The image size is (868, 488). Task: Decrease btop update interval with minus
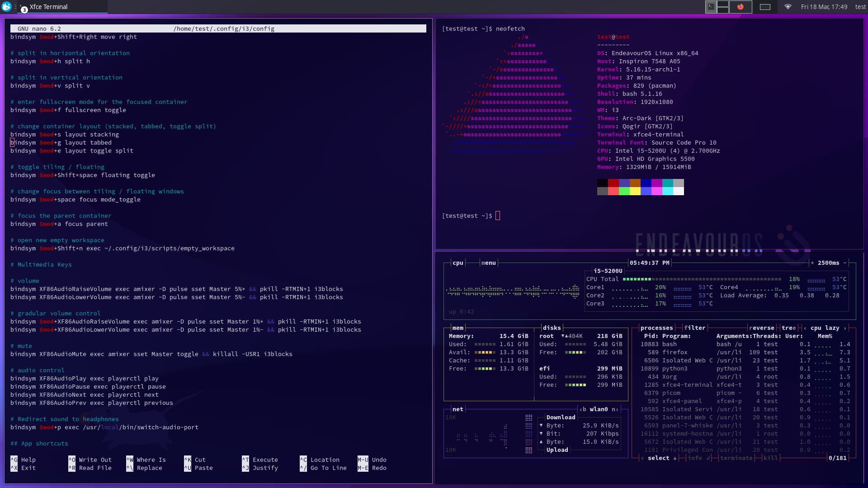(844, 263)
